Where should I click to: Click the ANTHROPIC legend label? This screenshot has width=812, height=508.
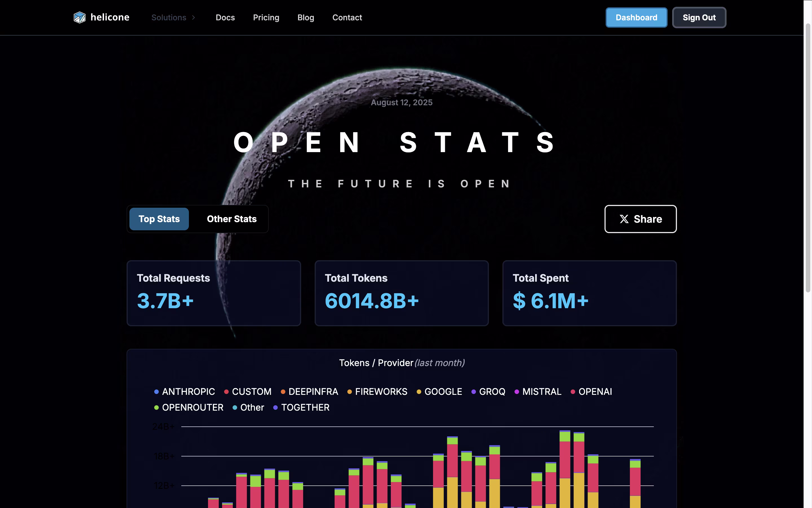[x=189, y=392]
